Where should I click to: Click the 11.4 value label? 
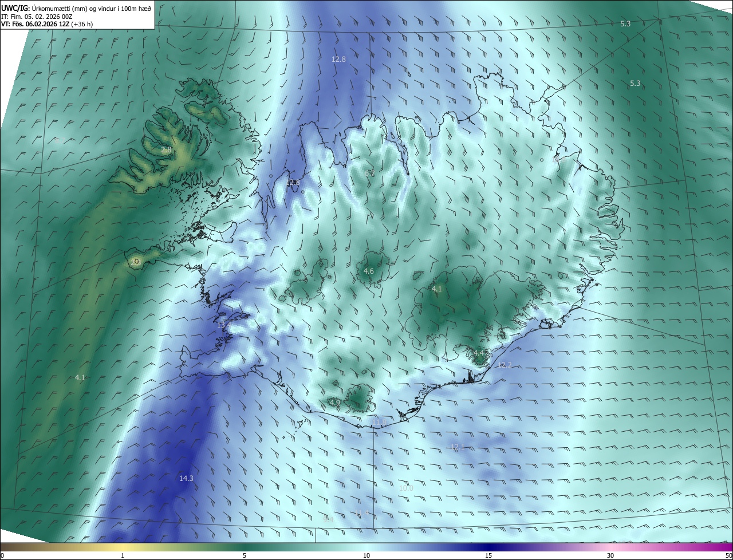point(361,512)
